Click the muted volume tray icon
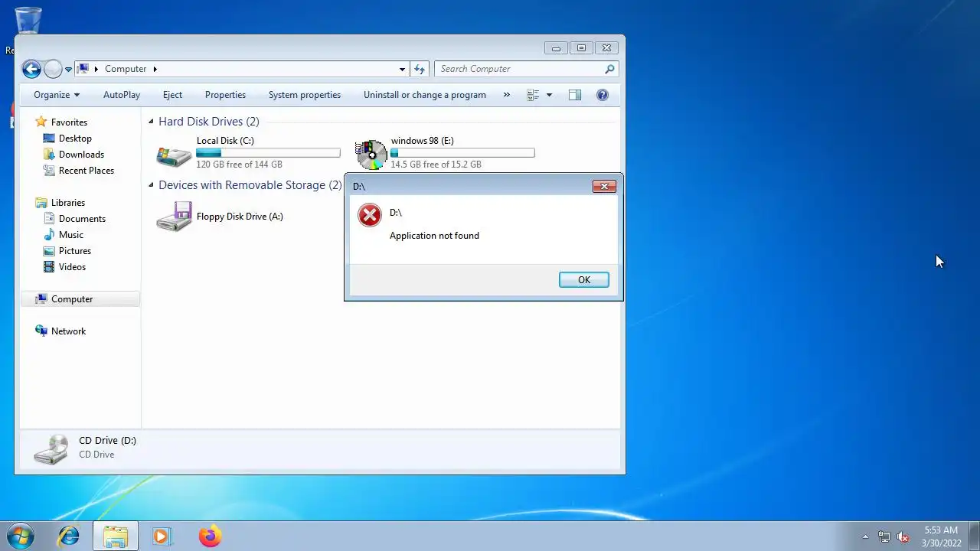The image size is (980, 551). [903, 536]
